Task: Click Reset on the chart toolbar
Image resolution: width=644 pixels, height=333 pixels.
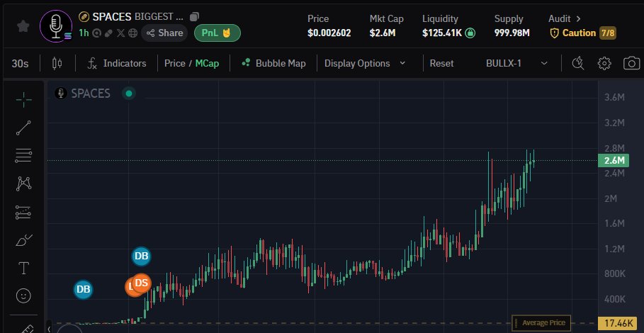Action: point(441,63)
